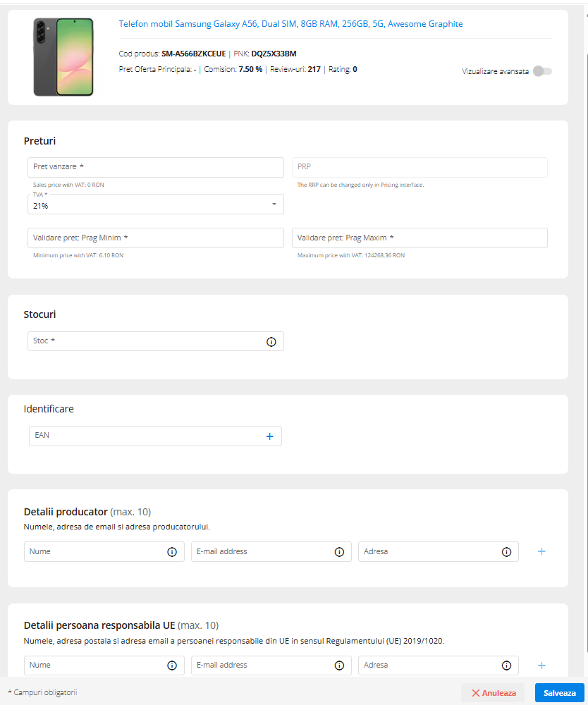This screenshot has width=588, height=705.
Task: Click info icon in UE responsible Nume field
Action: click(171, 666)
